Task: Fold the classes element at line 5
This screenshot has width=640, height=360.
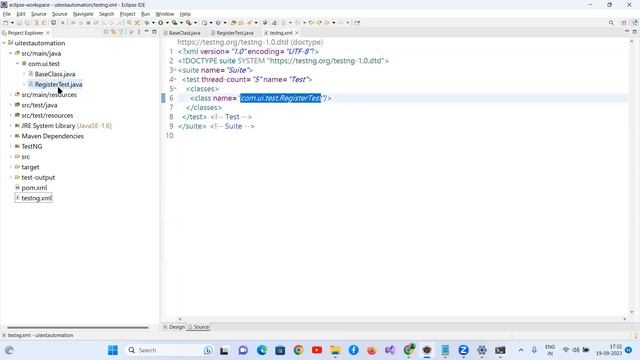Action: (176, 89)
